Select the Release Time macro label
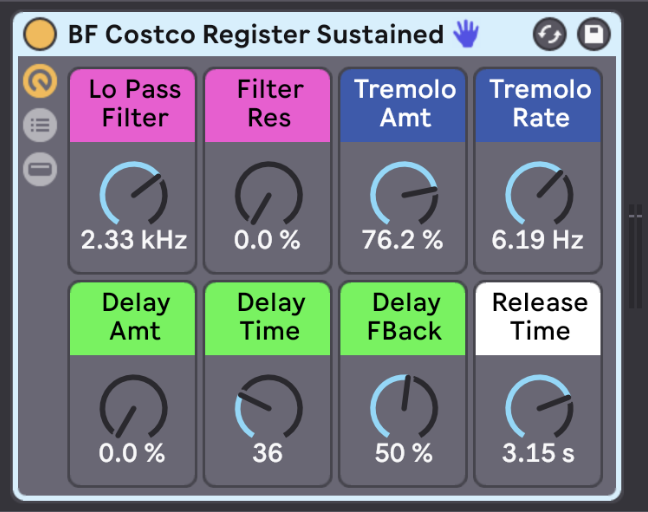The height and width of the screenshot is (512, 648). tap(538, 319)
